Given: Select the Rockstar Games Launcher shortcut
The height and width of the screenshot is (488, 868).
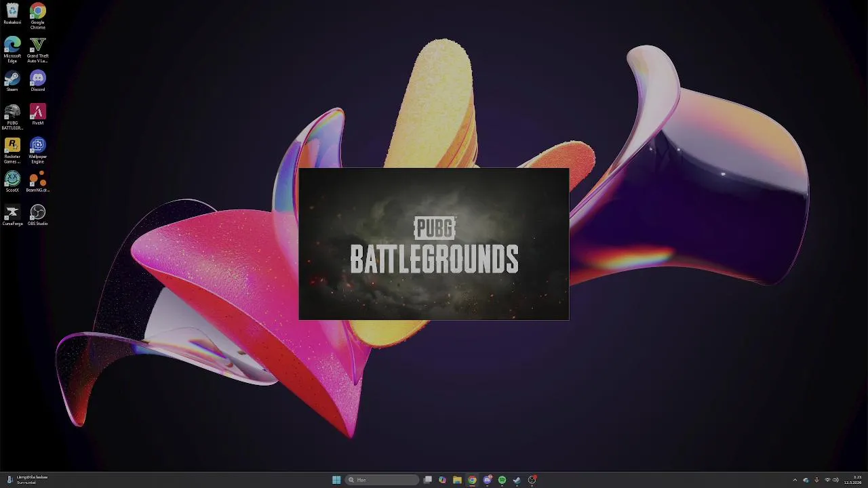Looking at the screenshot, I should 12,150.
